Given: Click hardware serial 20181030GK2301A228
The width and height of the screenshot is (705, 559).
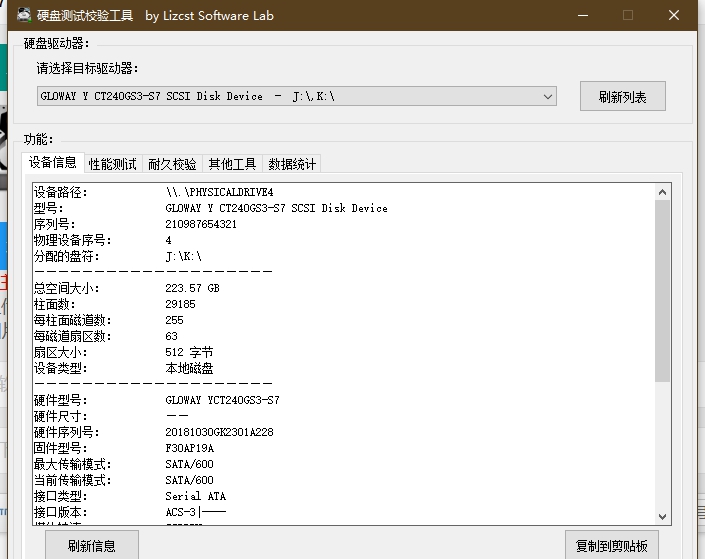Looking at the screenshot, I should pos(219,432).
